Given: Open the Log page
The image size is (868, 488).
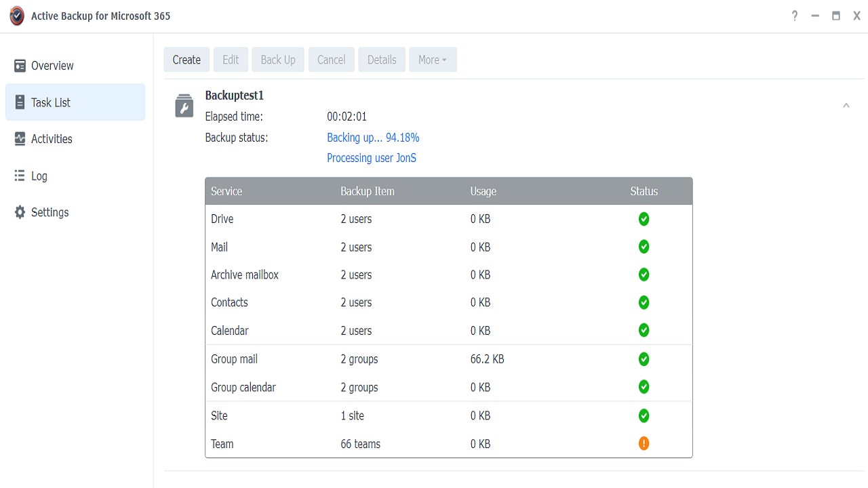Looking at the screenshot, I should pyautogui.click(x=75, y=176).
